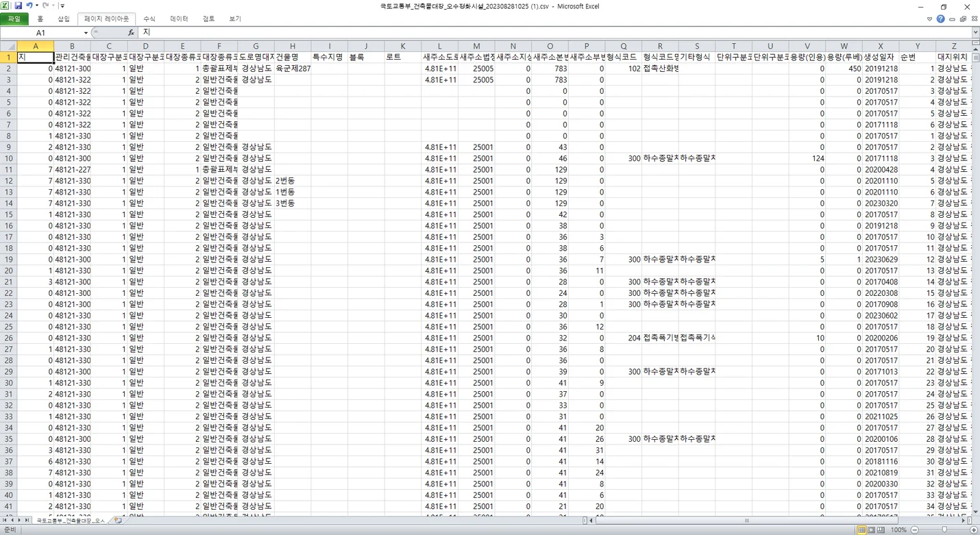Select column W header

[x=844, y=46]
